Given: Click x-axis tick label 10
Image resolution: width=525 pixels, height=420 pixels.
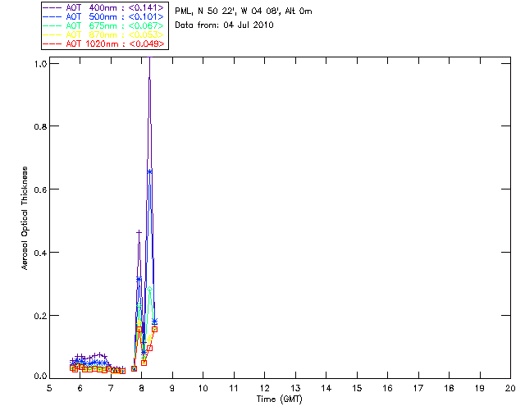Looking at the screenshot, I should (x=203, y=388).
